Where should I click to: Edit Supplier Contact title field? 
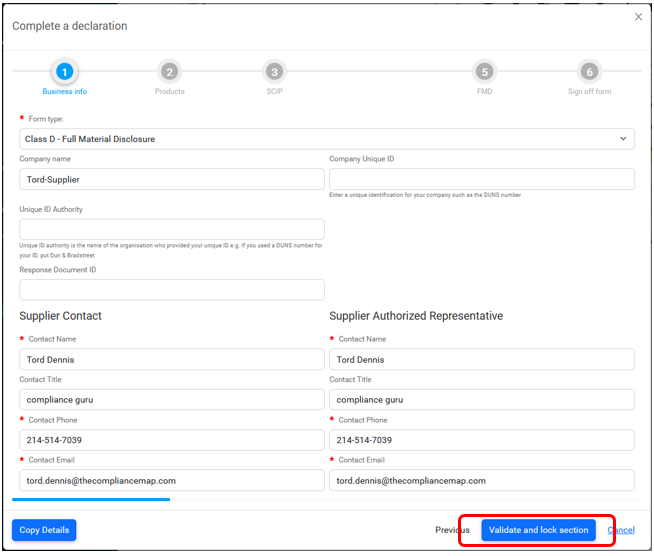pos(172,400)
